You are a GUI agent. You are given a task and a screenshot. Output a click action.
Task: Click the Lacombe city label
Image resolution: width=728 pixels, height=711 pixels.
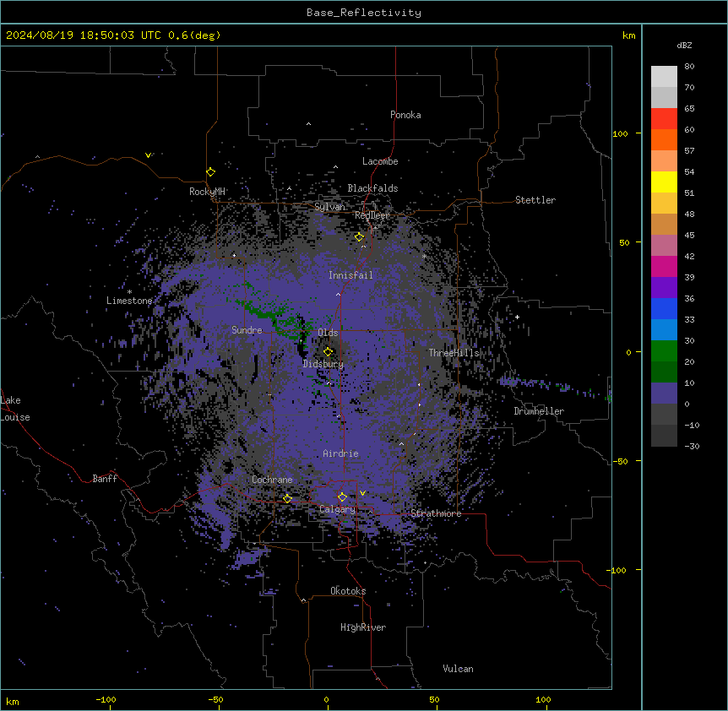[x=380, y=161]
